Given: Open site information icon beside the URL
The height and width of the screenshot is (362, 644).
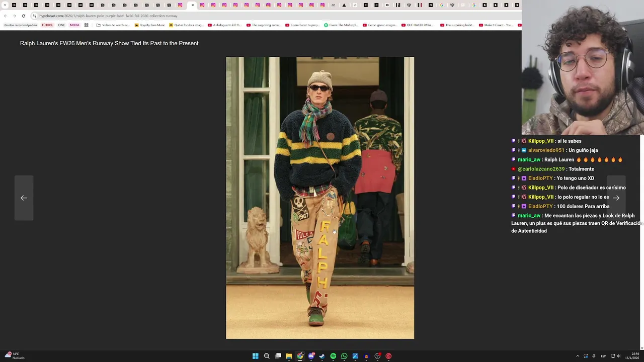Looking at the screenshot, I should (x=35, y=16).
